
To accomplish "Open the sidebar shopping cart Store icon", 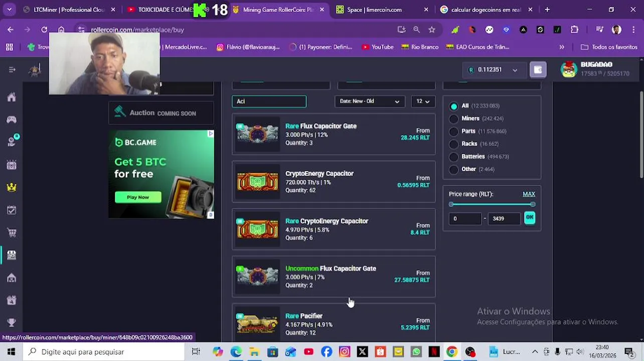I will [12, 233].
